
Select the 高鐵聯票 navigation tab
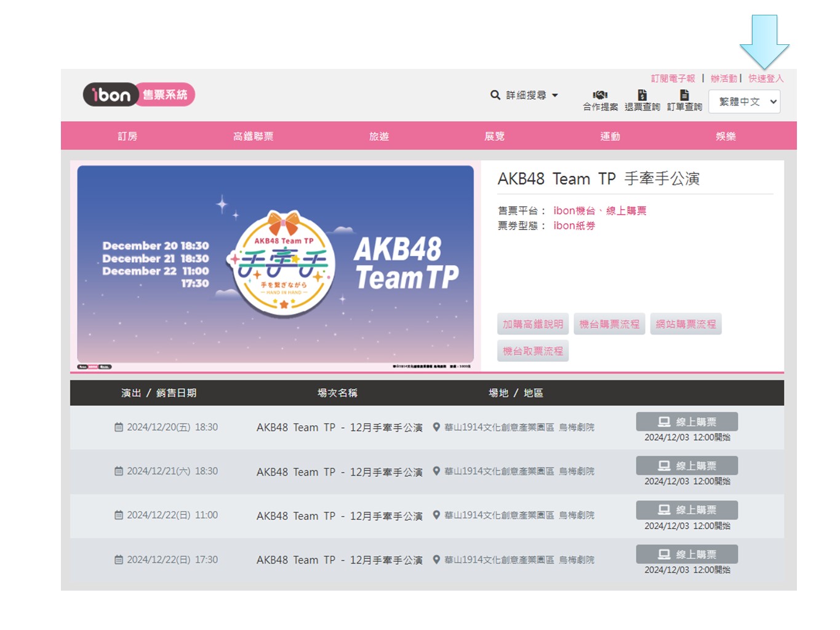(253, 136)
